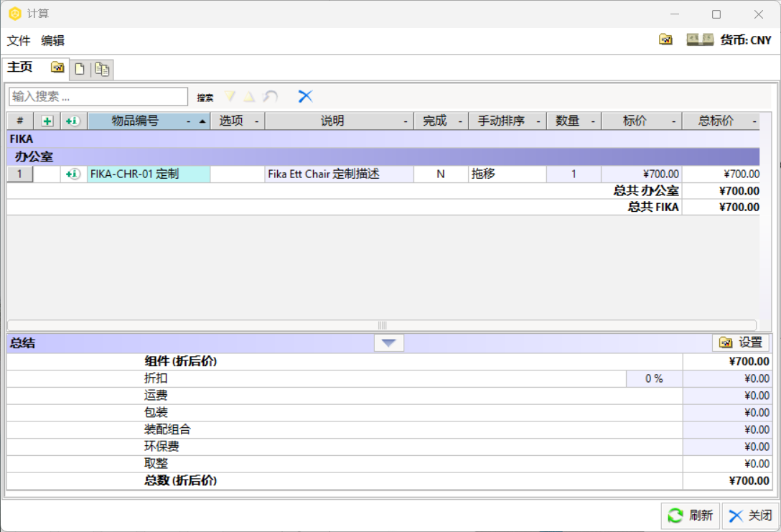Click the 总结 summary header
The width and height of the screenshot is (781, 532).
click(x=22, y=342)
